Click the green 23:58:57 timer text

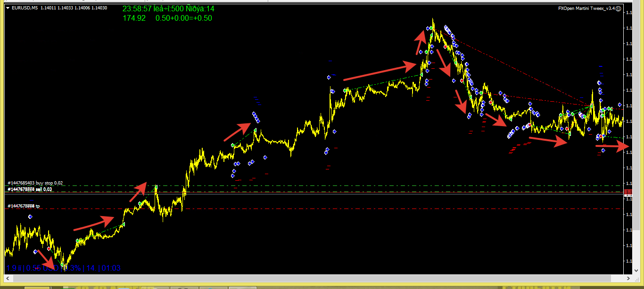137,8
